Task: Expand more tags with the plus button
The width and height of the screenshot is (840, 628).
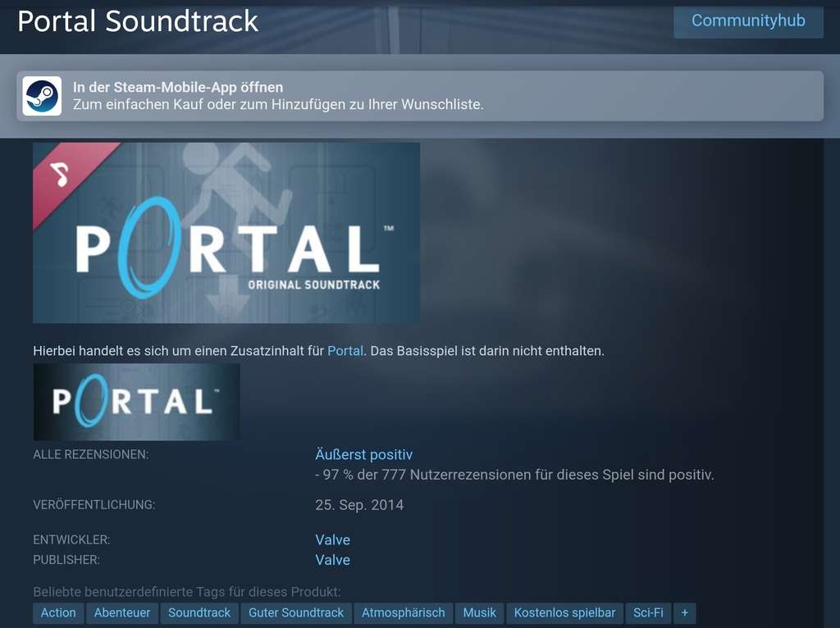Action: [685, 612]
